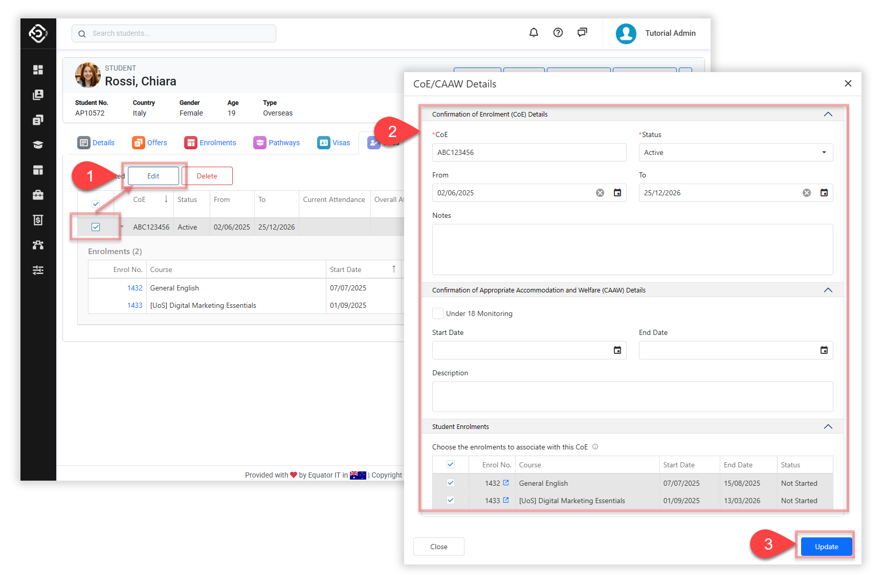Viewport: 885px width, 588px height.
Task: Close the CoE/CAAW Details dialog
Action: [x=848, y=83]
